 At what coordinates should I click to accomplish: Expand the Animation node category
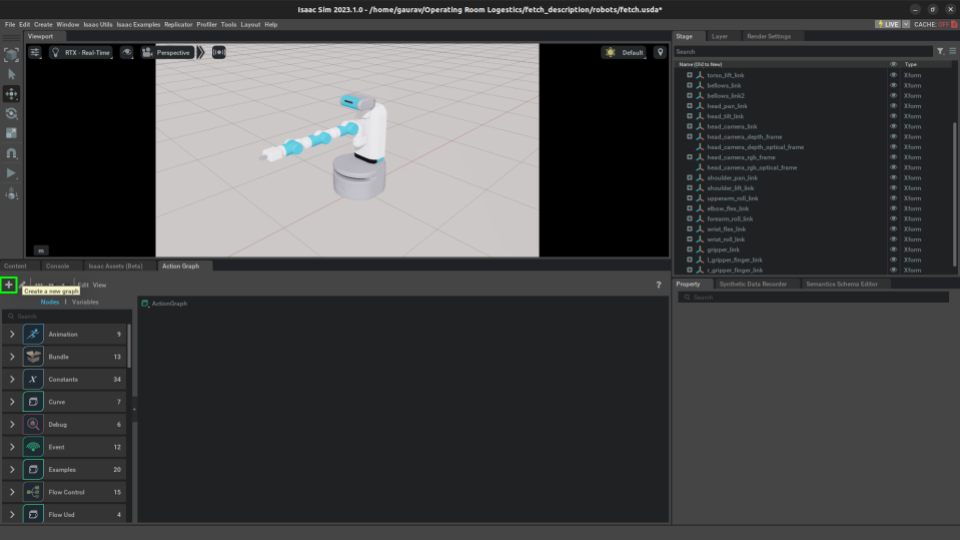(x=12, y=334)
